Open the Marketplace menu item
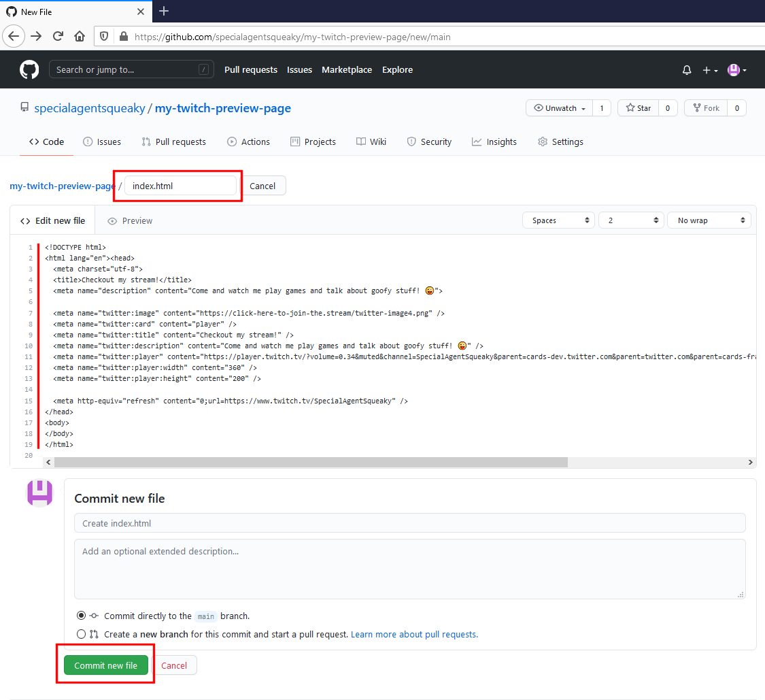765x700 pixels. [347, 69]
